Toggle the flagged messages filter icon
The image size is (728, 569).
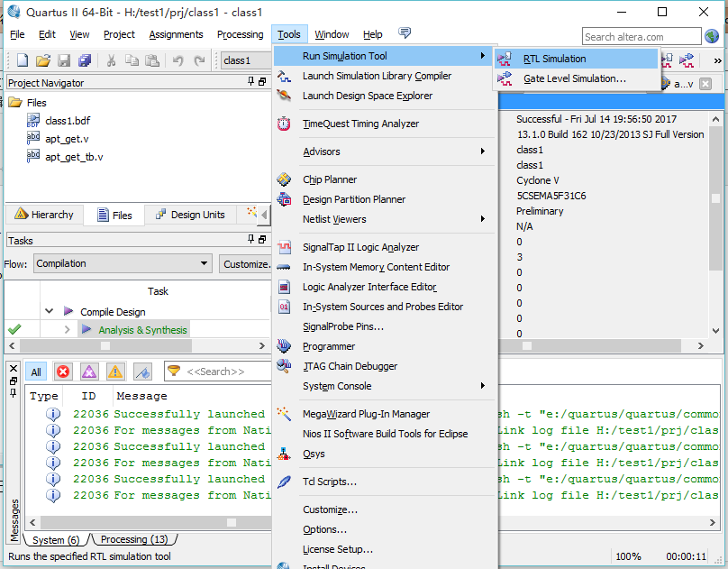(x=142, y=372)
